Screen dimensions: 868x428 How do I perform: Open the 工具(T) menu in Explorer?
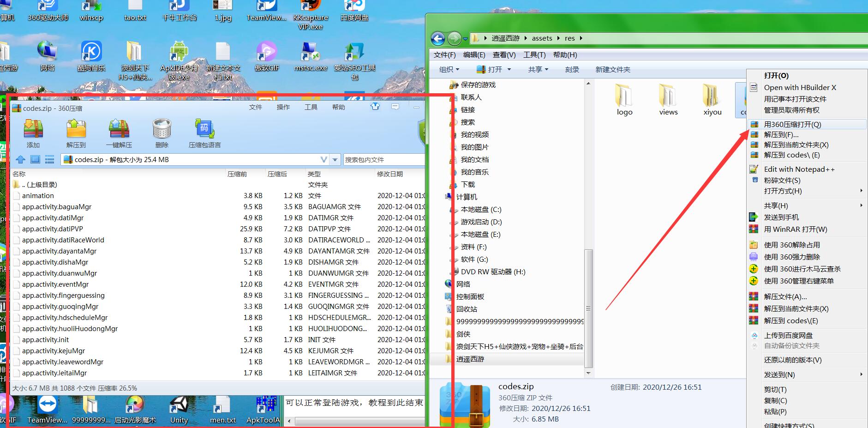(534, 55)
